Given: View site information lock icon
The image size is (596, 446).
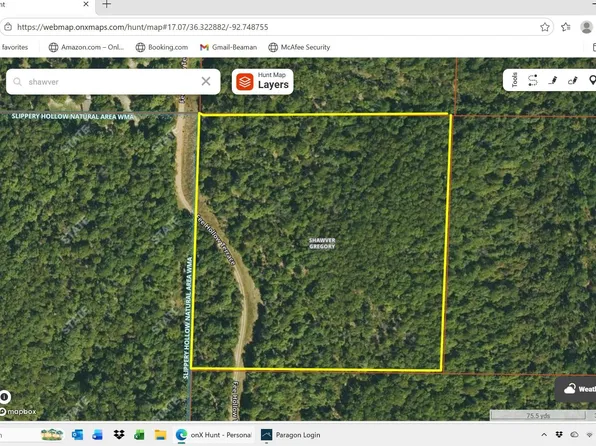Looking at the screenshot, I should pyautogui.click(x=8, y=27).
